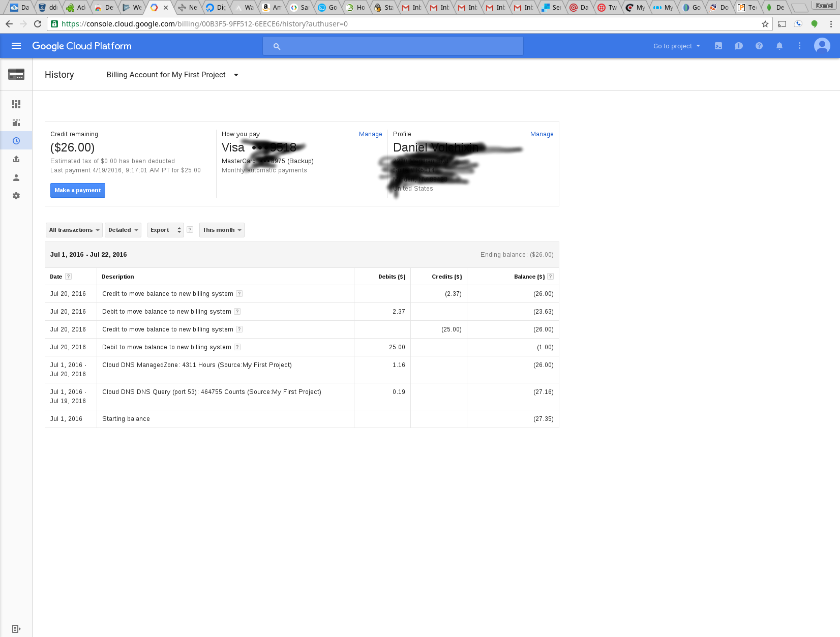Viewport: 840px width, 637px height.
Task: Open the user account avatar
Action: tap(822, 46)
